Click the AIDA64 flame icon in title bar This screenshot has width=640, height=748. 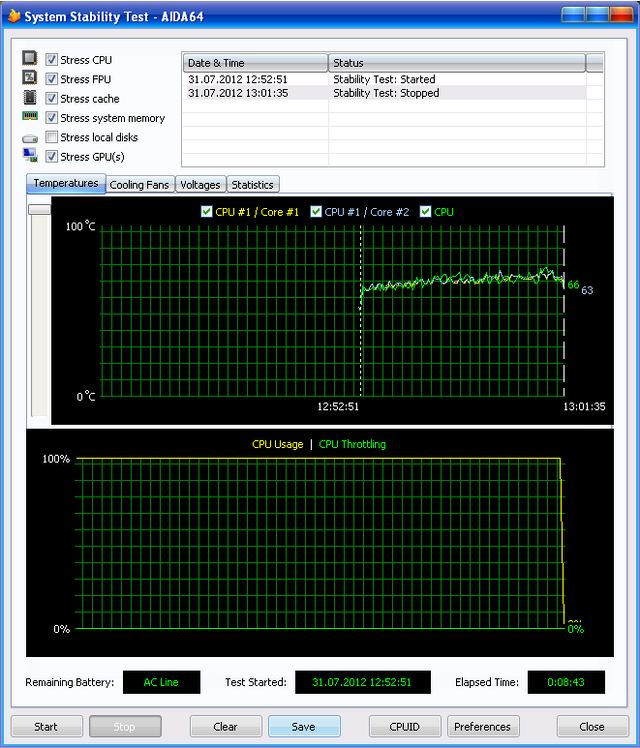[13, 16]
